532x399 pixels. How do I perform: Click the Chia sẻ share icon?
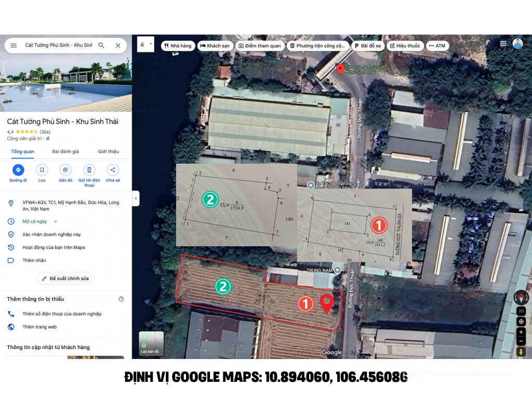pos(112,170)
